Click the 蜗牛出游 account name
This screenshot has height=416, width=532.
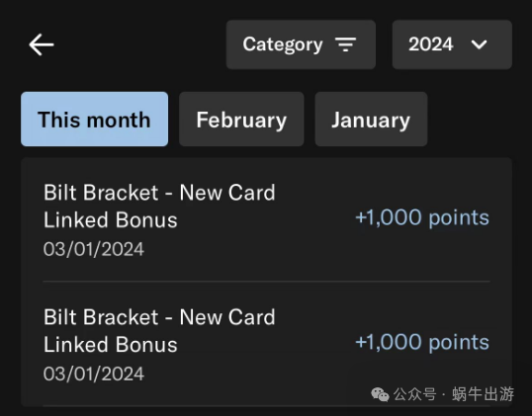[483, 394]
